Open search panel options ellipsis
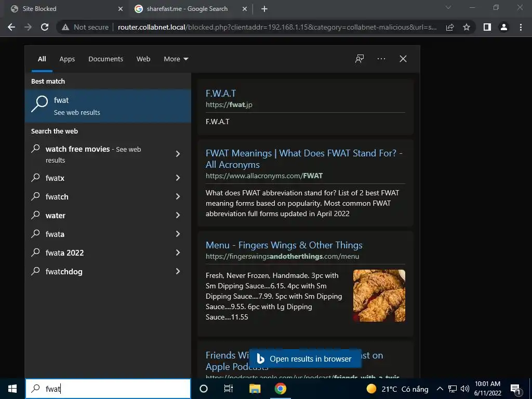The image size is (532, 399). tap(381, 59)
